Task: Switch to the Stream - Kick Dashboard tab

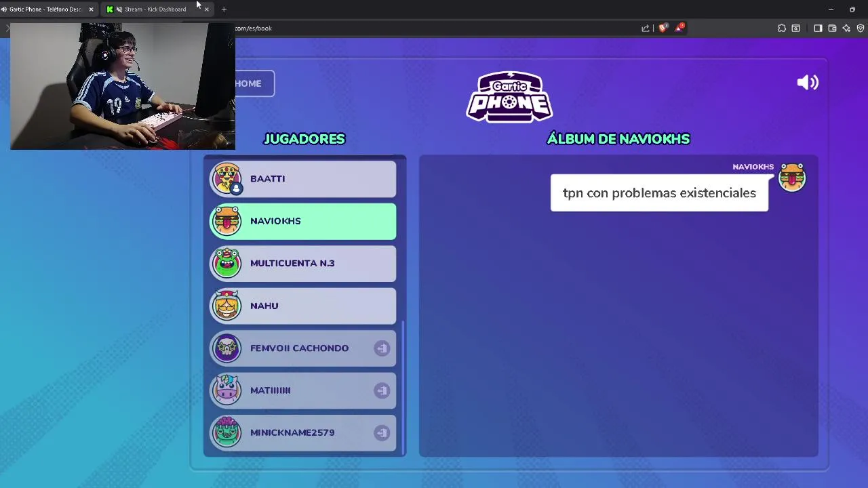Action: point(155,9)
